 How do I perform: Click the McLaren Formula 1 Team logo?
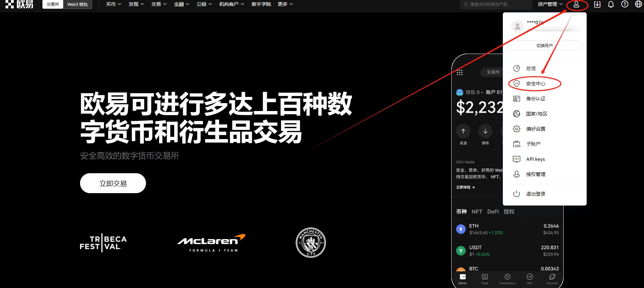tap(211, 243)
